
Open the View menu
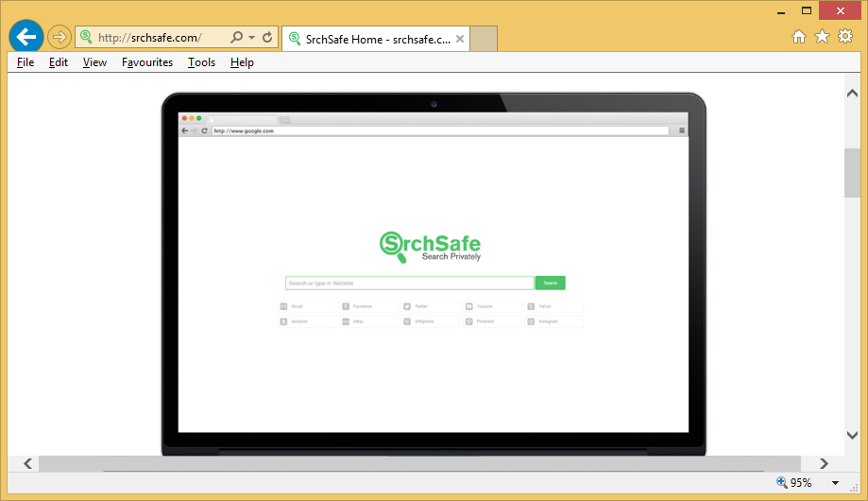(94, 62)
